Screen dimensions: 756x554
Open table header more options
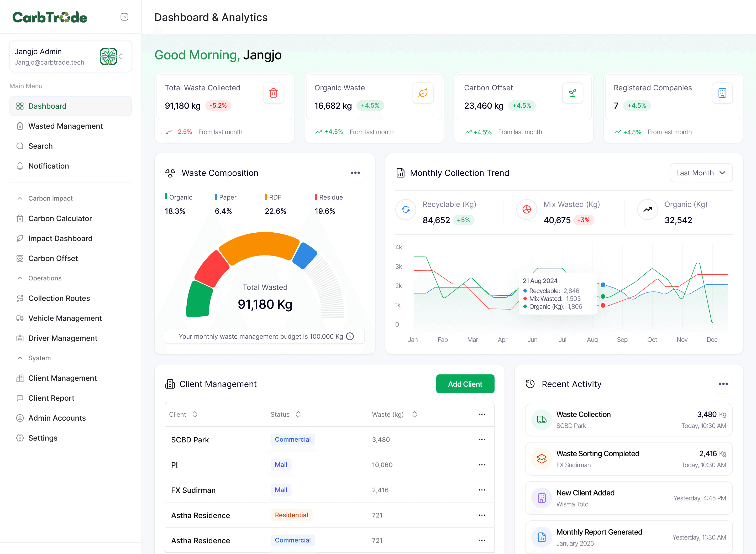point(482,415)
